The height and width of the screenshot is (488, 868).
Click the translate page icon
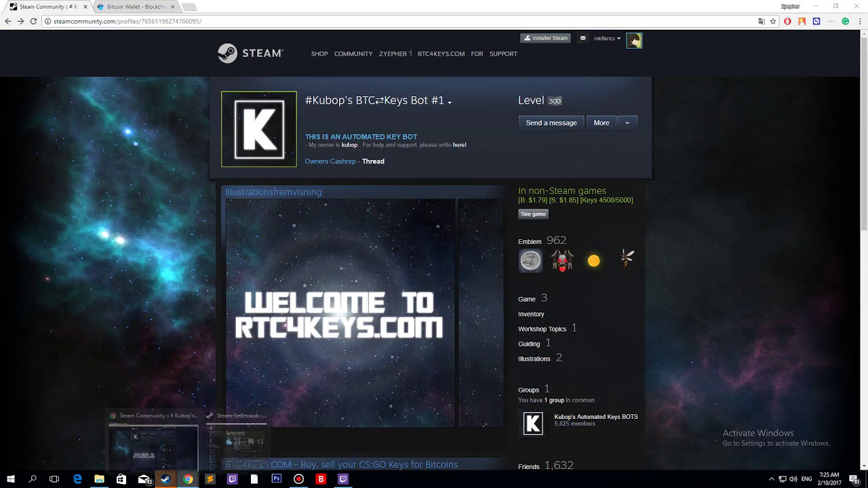coord(762,21)
